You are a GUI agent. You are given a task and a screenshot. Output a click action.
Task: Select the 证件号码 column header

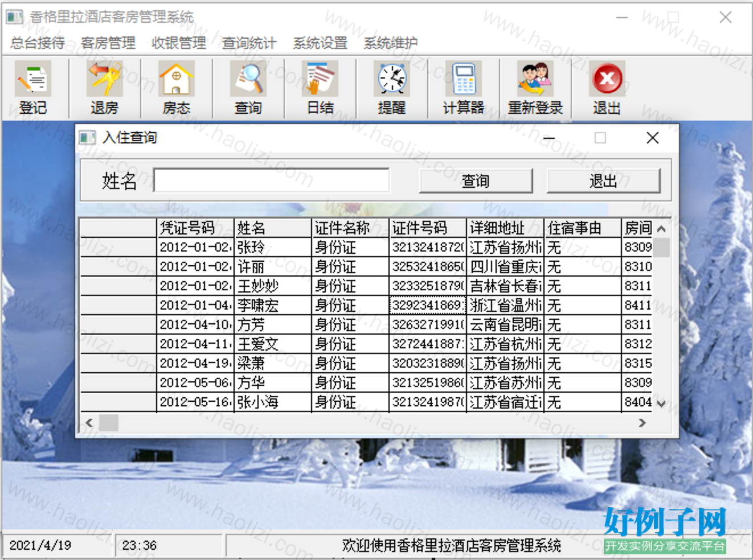(428, 228)
